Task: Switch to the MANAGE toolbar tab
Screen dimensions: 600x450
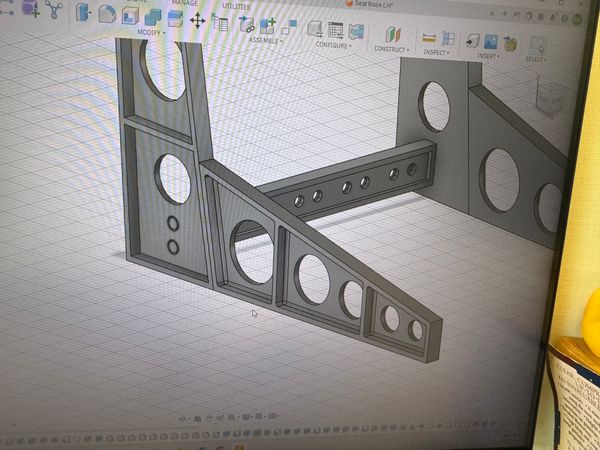Action: tap(185, 3)
